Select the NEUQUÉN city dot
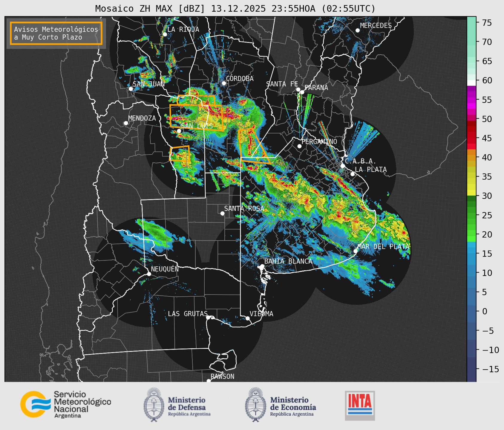 point(149,274)
